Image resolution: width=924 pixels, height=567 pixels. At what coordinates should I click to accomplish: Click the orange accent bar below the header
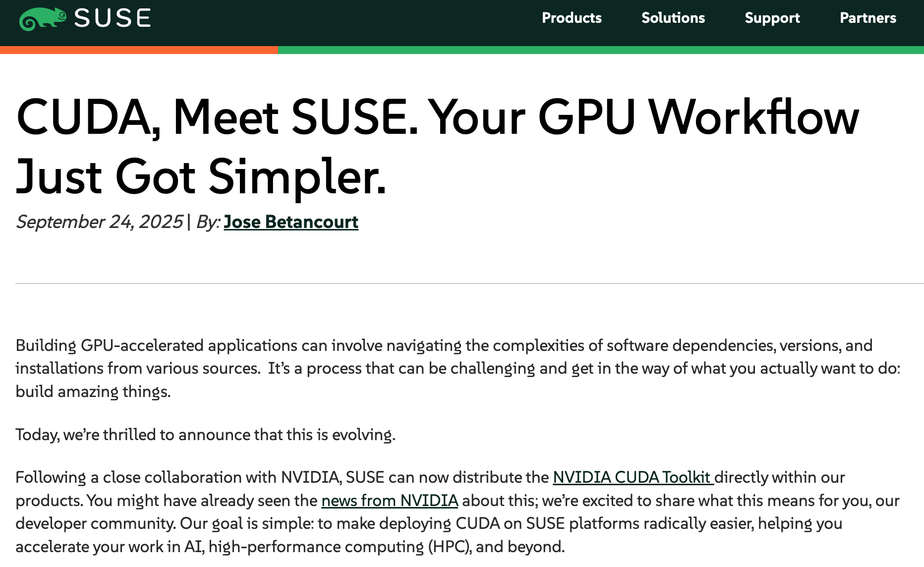(x=139, y=50)
